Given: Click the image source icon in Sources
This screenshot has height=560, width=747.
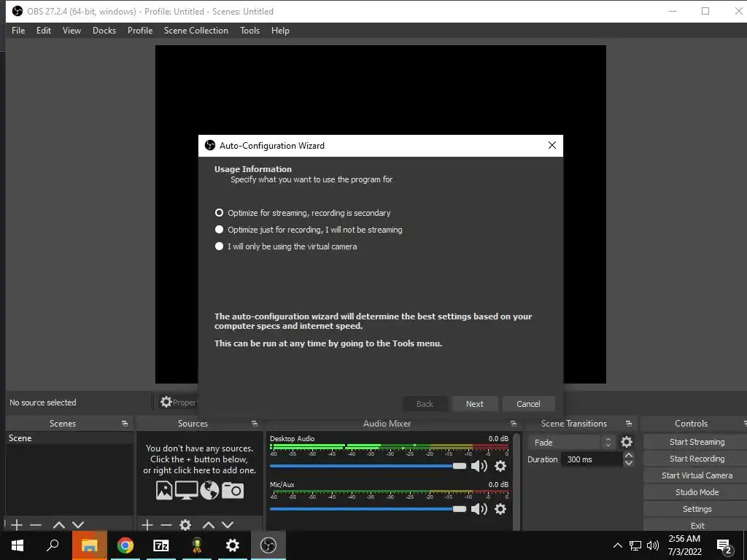Looking at the screenshot, I should click(164, 490).
